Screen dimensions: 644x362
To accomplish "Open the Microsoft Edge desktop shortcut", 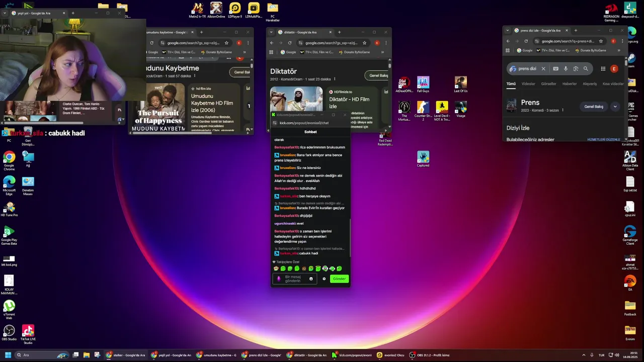I will (x=9, y=186).
